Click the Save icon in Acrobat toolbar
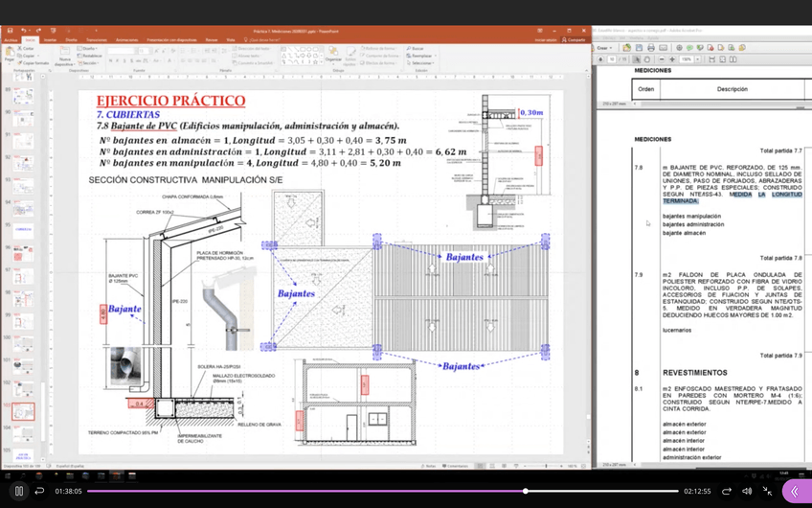Viewport: 812px width, 508px height. (x=639, y=47)
